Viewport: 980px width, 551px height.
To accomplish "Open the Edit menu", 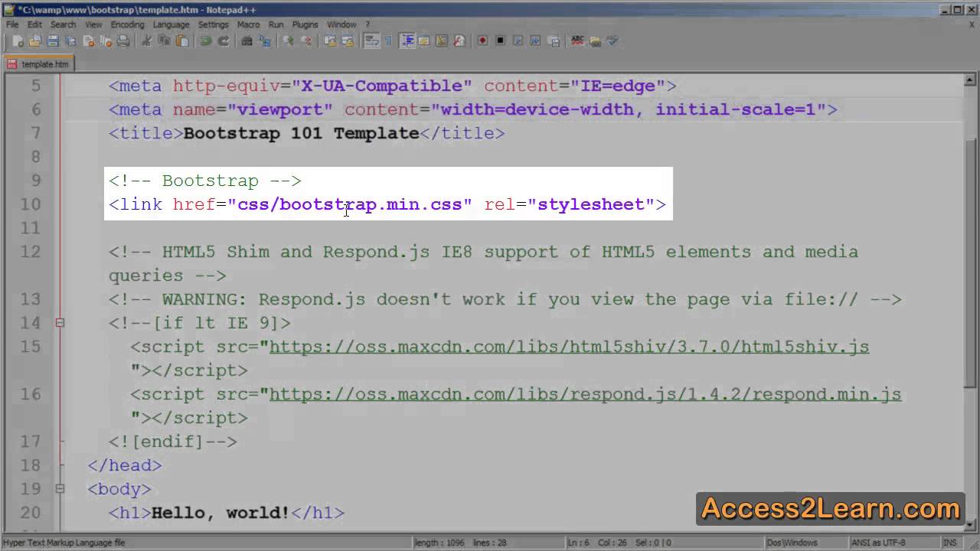I will pyautogui.click(x=34, y=24).
